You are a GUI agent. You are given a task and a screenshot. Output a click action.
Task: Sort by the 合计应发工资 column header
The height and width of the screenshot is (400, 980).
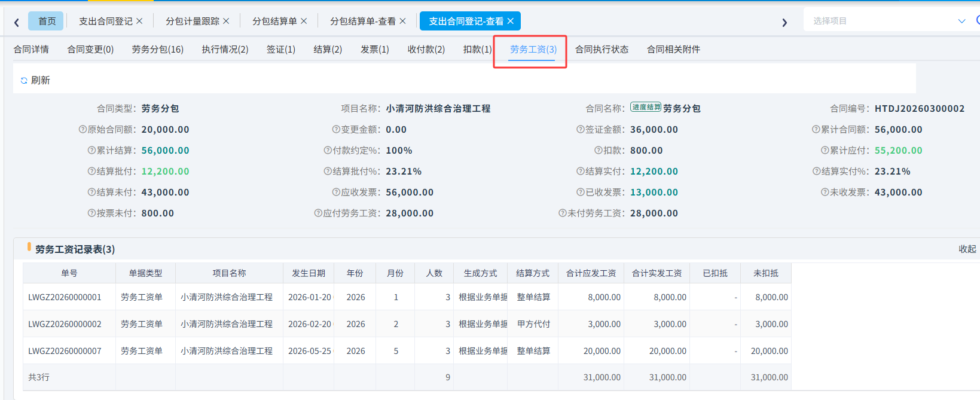pos(591,273)
